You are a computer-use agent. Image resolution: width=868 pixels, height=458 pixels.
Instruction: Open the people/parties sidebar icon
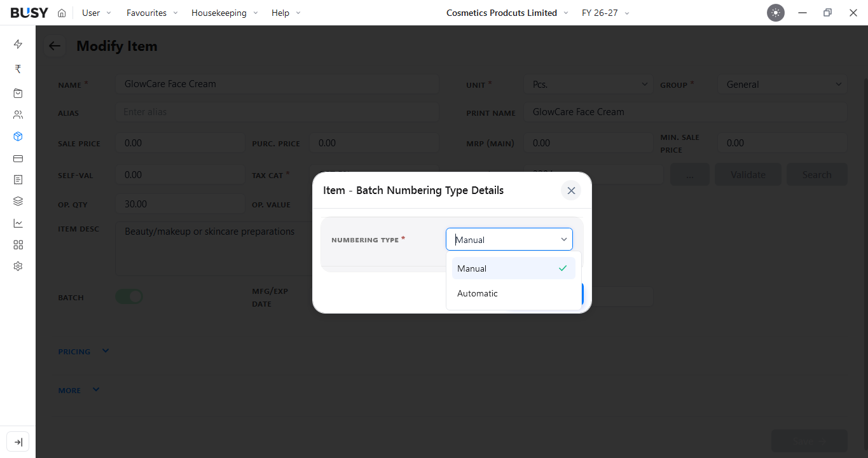click(18, 115)
